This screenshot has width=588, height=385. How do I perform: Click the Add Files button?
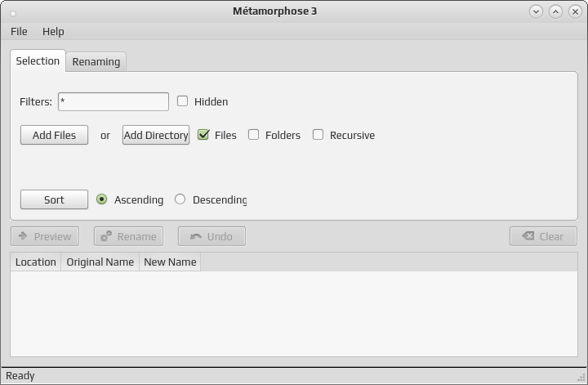(54, 135)
